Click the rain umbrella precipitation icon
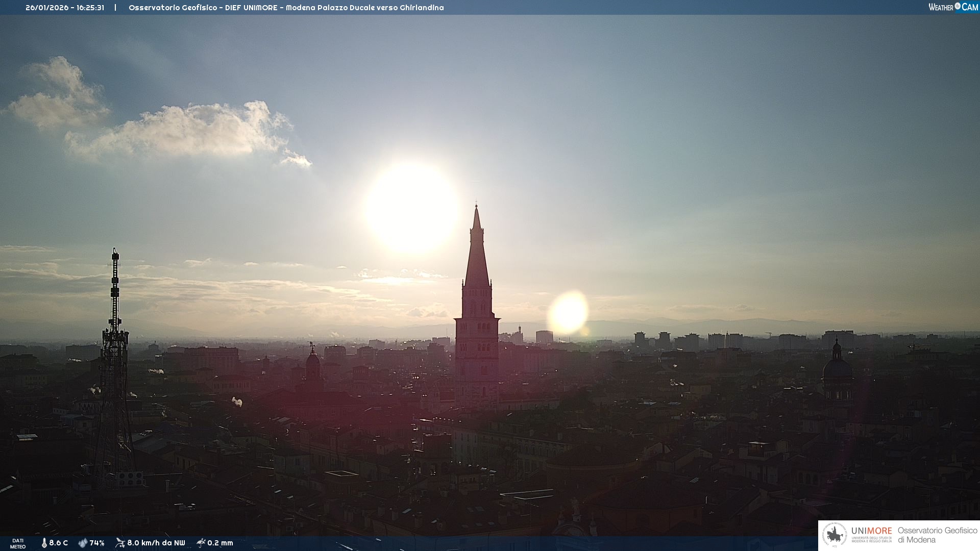Viewport: 980px width, 551px height. tap(201, 543)
